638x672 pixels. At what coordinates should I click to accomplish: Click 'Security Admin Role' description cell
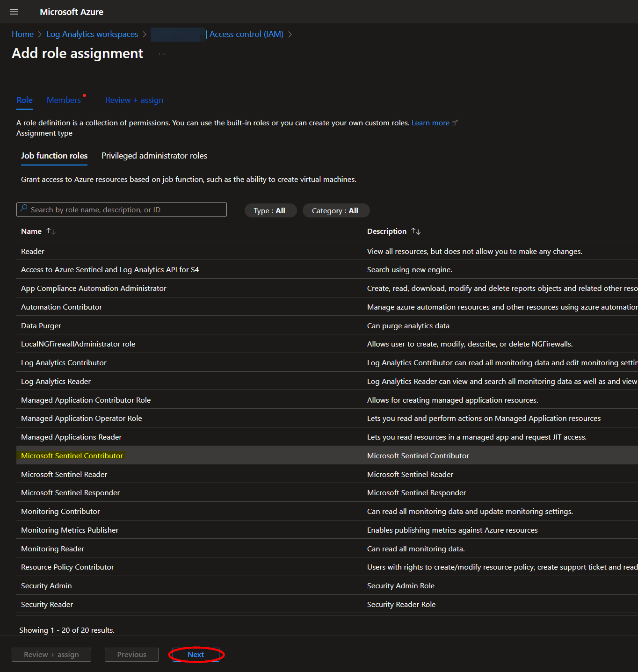(401, 585)
